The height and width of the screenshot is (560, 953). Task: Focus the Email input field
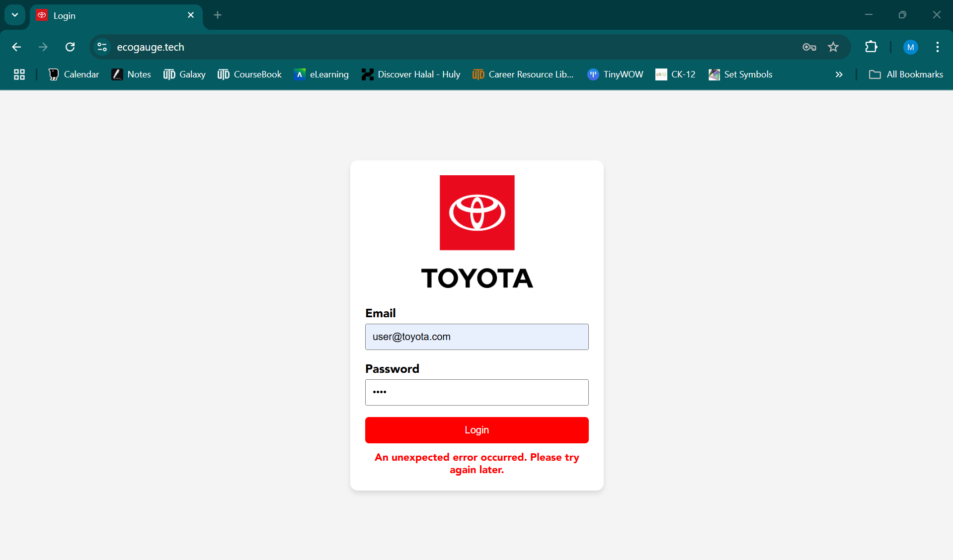coord(477,337)
